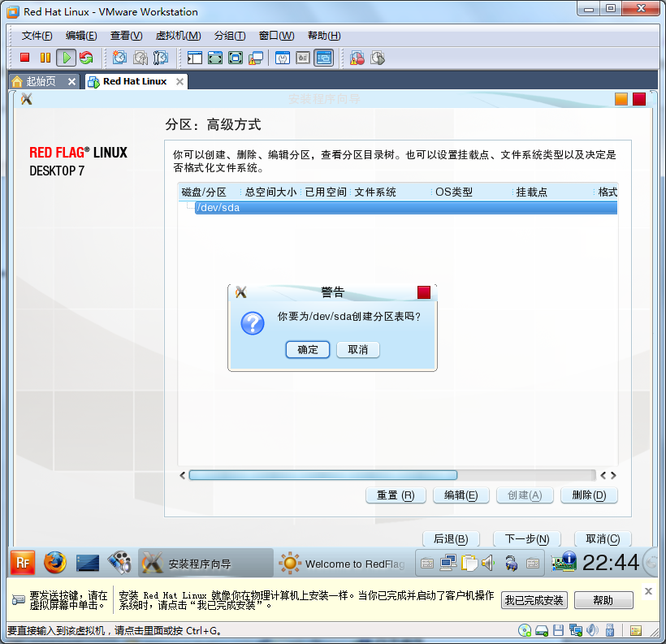Click 取消 in the warning dialog

357,350
